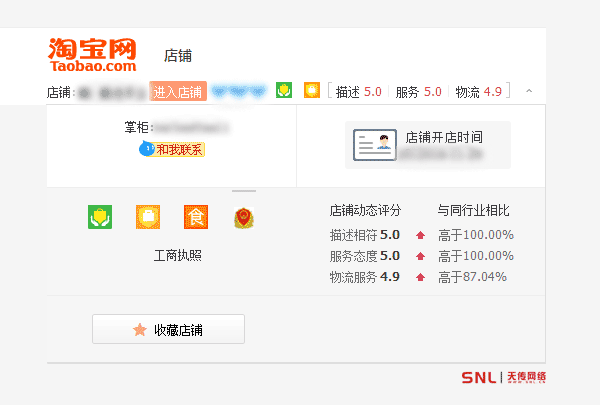The height and width of the screenshot is (405, 600).
Task: Click large orange bag badge
Action: 148,217
